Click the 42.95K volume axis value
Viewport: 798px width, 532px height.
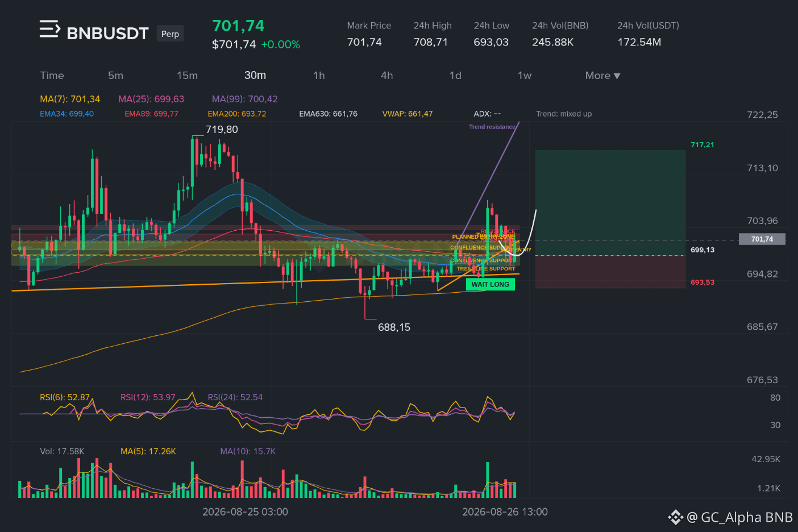click(766, 459)
